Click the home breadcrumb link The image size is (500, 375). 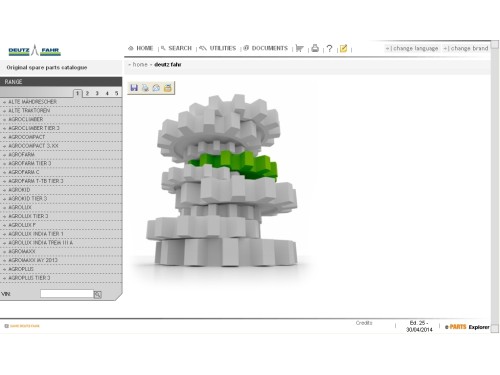point(140,65)
